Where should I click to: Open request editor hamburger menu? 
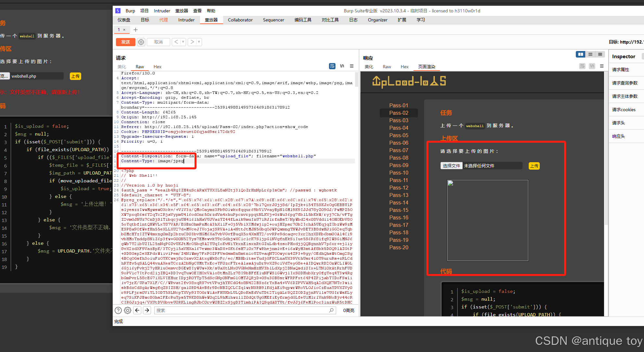coord(352,66)
